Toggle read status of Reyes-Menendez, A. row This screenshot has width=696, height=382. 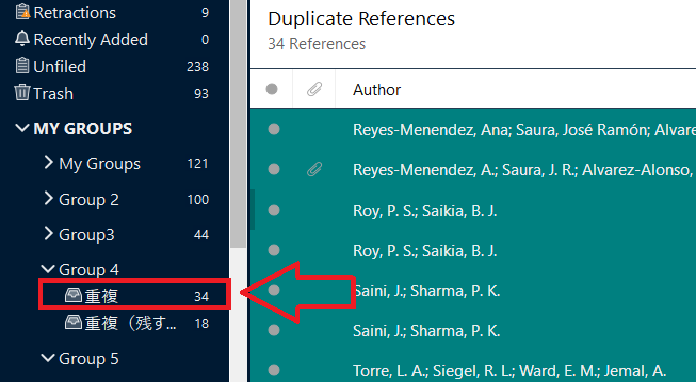[274, 169]
